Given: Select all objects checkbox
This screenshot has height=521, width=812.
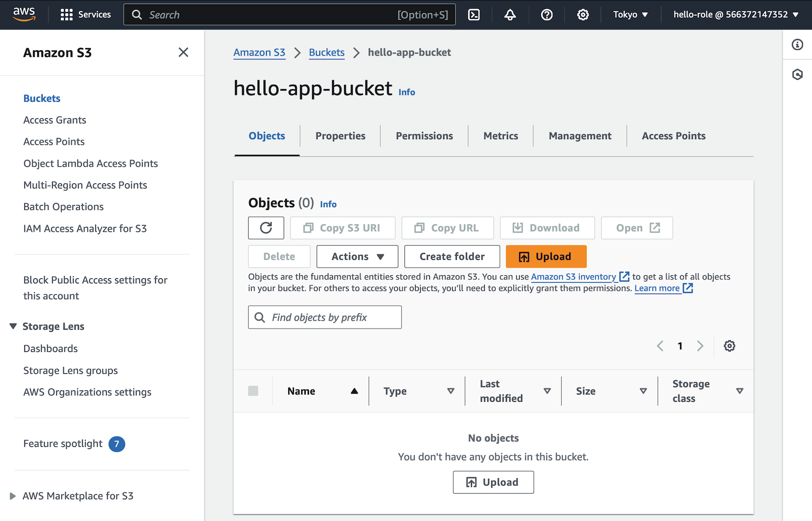Looking at the screenshot, I should [x=253, y=391].
